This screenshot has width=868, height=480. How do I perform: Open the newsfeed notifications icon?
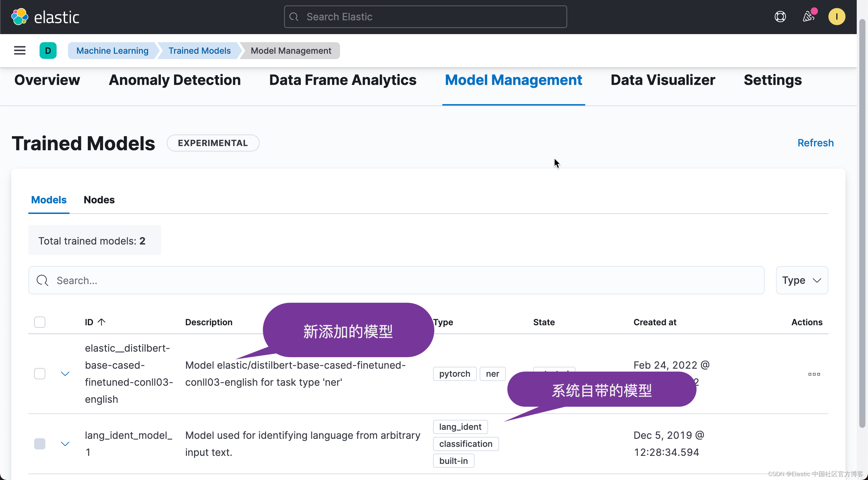coord(808,17)
